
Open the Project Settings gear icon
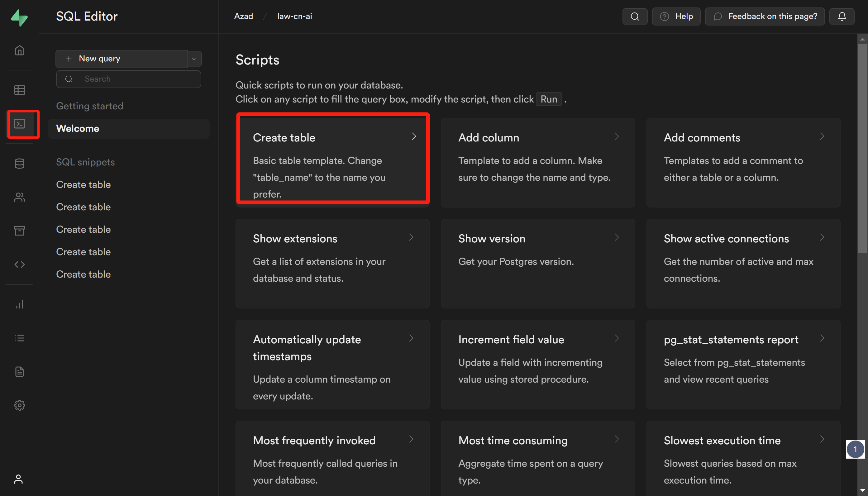point(19,405)
